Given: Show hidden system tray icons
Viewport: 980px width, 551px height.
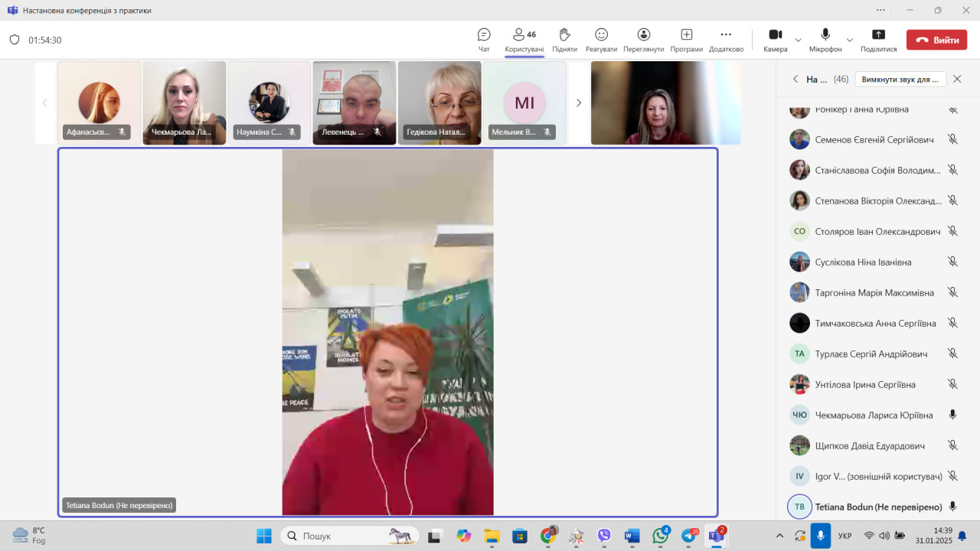Looking at the screenshot, I should [779, 536].
